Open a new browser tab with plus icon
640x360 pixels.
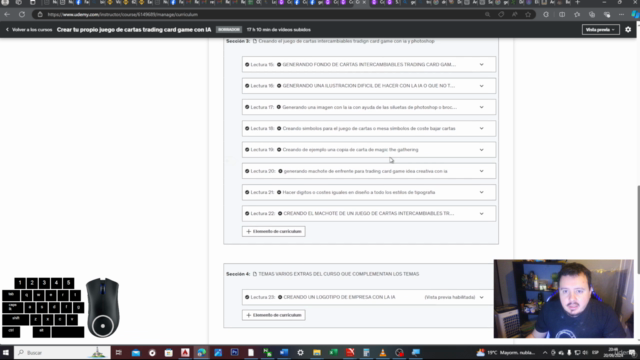click(577, 2)
